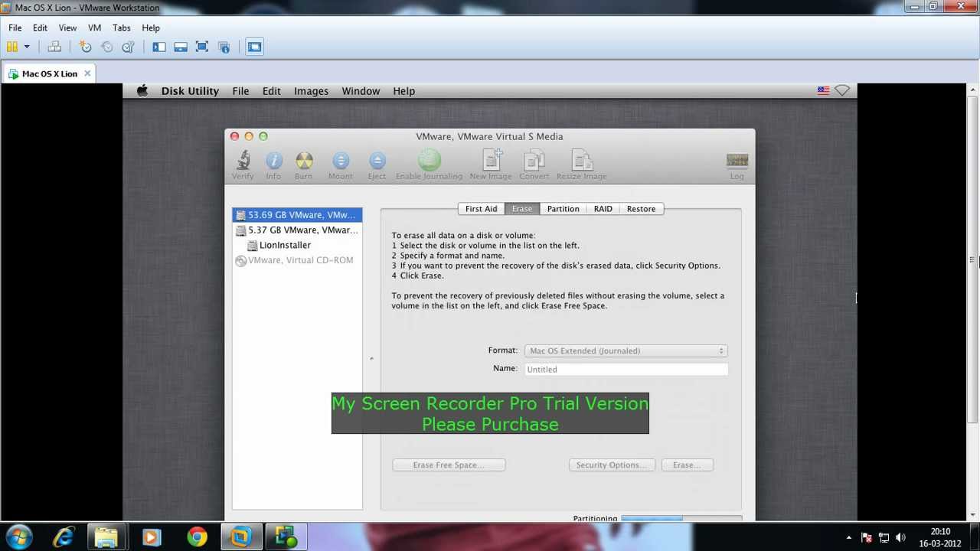The image size is (980, 551).
Task: Pause the virtual machine from VMware toolbar
Action: pos(12,47)
